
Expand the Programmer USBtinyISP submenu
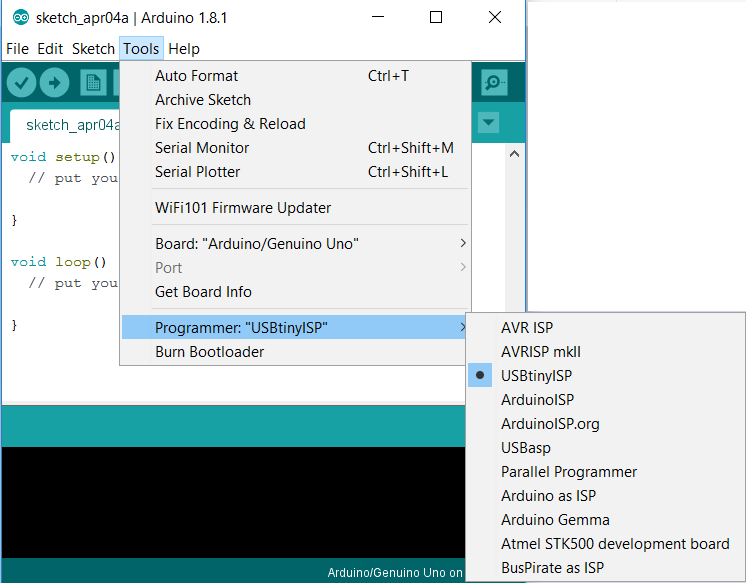[x=294, y=327]
